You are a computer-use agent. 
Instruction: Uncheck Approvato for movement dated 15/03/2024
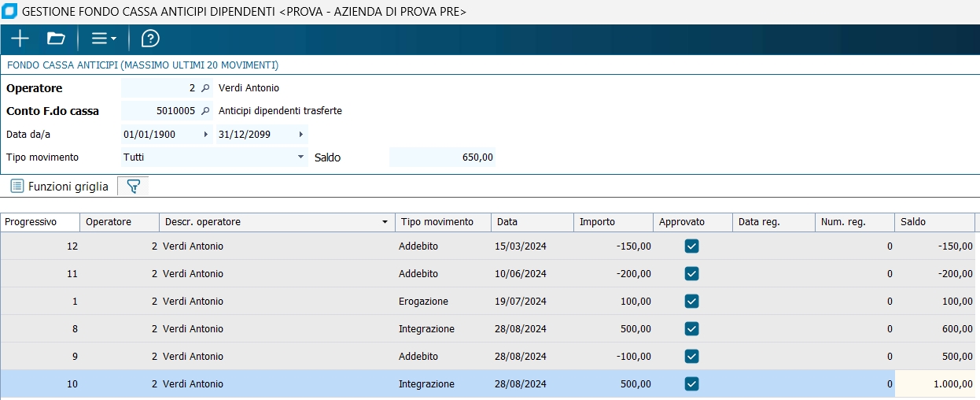[x=692, y=246]
